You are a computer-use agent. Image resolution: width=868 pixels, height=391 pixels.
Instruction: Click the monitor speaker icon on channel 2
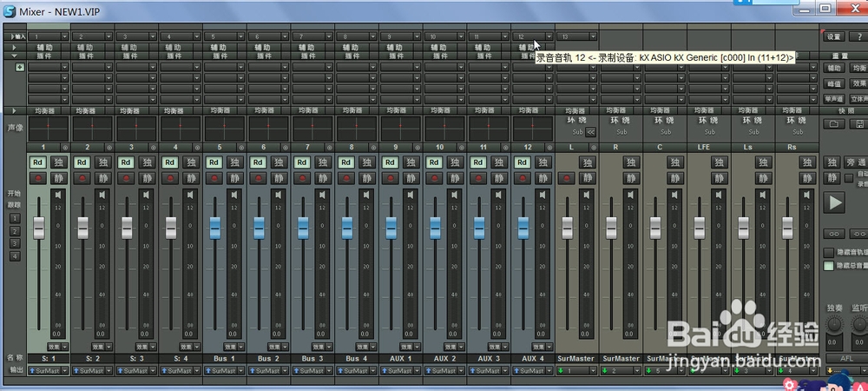point(102,195)
